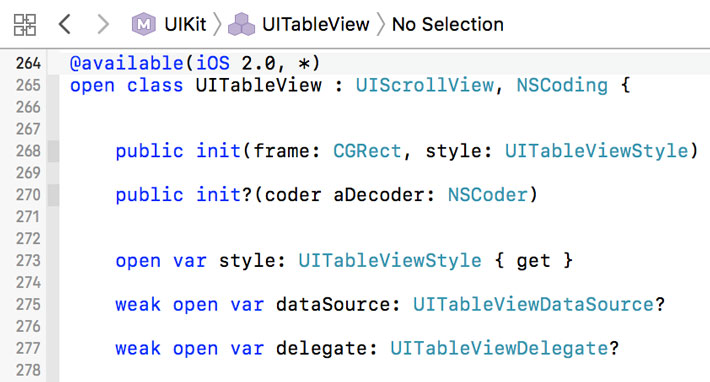Click UITableView class name on line 265
The image size is (710, 382).
[x=259, y=85]
